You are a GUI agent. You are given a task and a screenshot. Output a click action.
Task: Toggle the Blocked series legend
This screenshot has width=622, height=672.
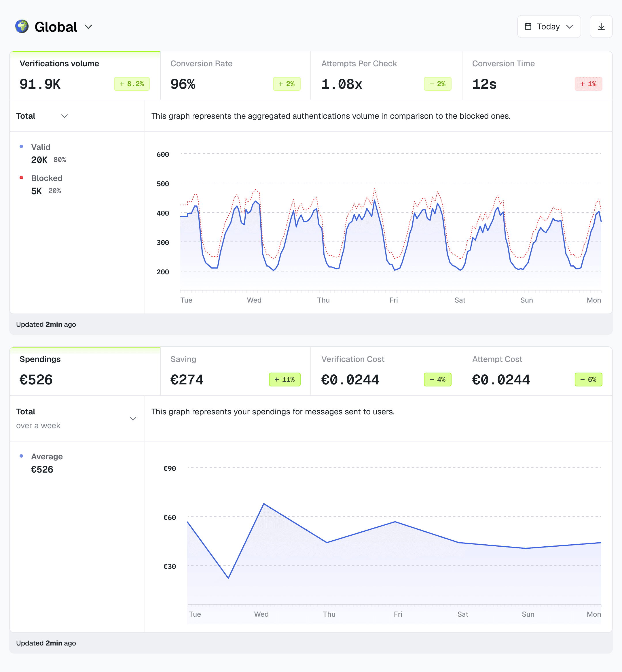point(46,178)
